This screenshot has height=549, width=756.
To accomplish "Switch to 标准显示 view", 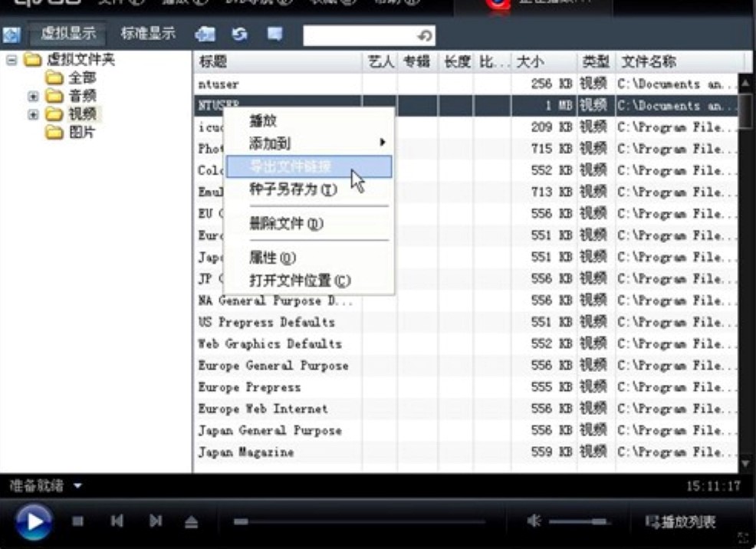I will point(148,34).
